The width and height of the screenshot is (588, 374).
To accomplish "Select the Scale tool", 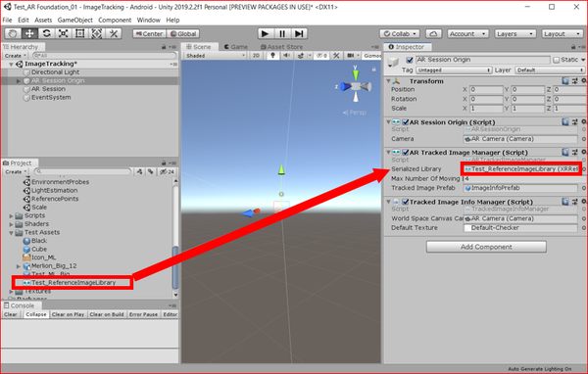I will pos(63,33).
